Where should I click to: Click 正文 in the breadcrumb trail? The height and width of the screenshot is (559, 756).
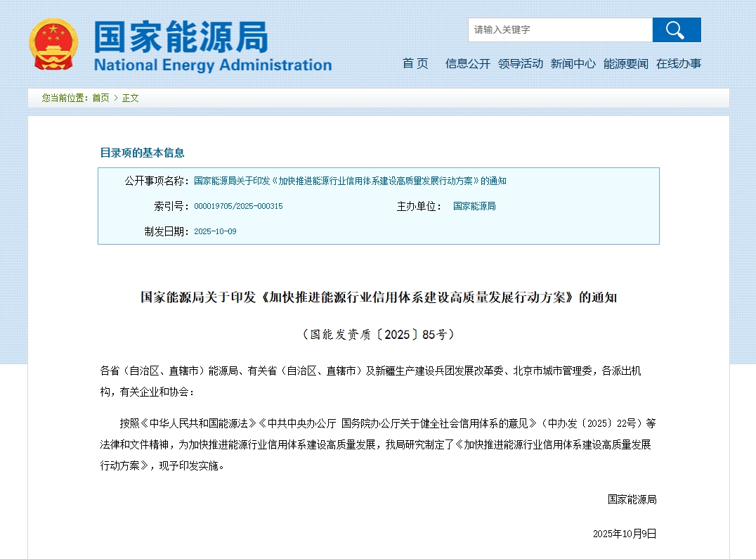coord(131,98)
